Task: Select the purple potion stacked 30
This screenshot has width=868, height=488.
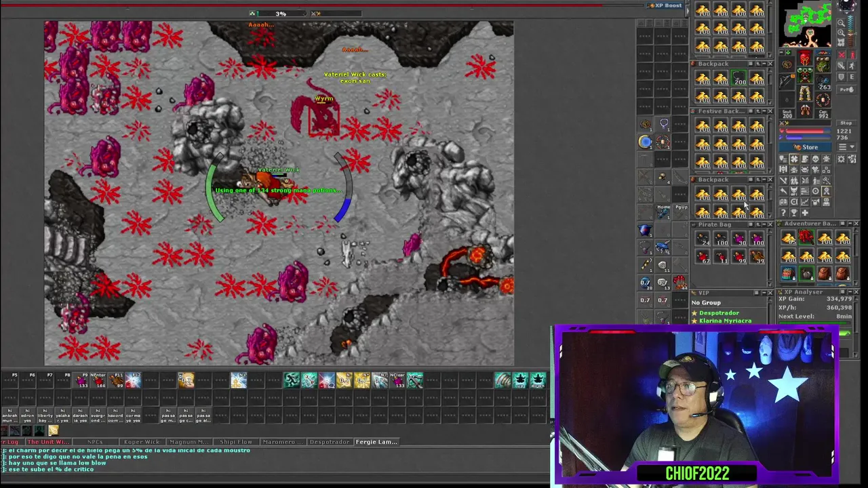Action: [x=738, y=238]
